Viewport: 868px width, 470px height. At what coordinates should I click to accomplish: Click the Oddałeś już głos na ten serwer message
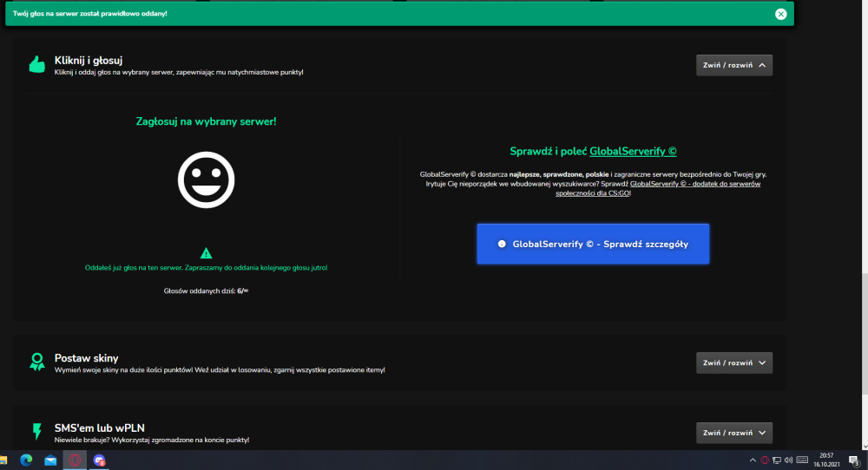(206, 268)
